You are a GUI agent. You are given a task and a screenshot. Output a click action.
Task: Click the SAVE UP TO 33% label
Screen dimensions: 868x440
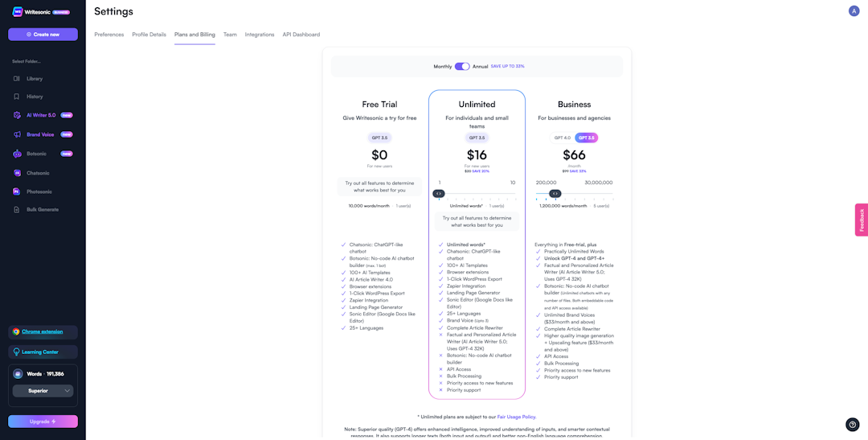point(508,67)
